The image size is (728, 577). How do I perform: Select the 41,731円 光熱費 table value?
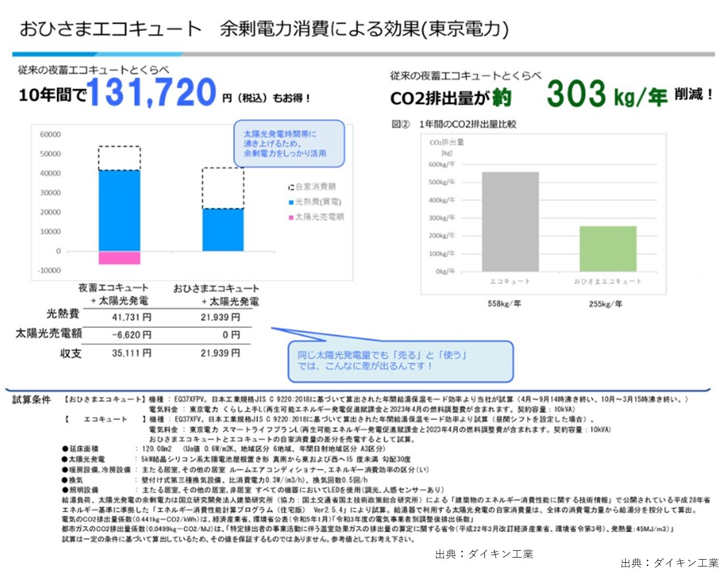click(x=132, y=317)
